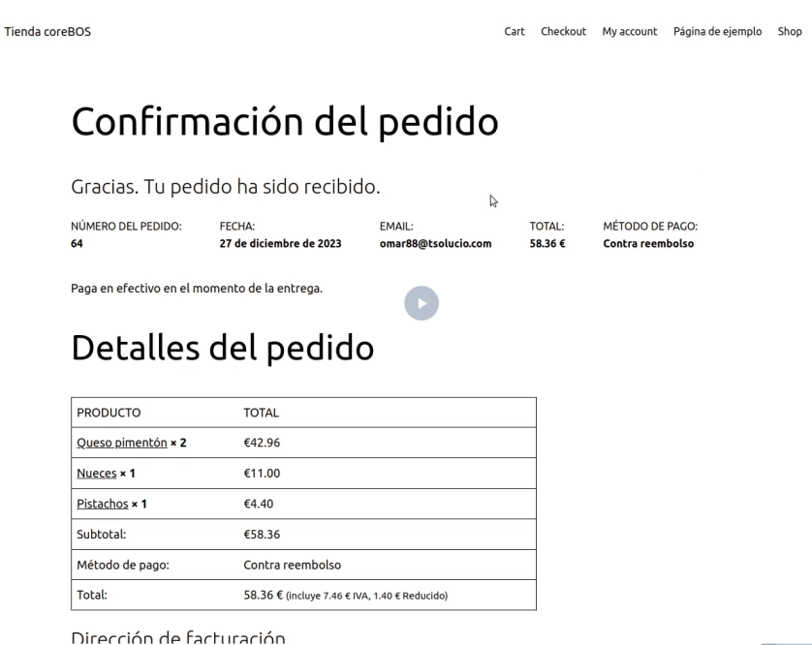812x645 pixels.
Task: Click the date 27 de diciembre de 2023
Action: [x=280, y=244]
